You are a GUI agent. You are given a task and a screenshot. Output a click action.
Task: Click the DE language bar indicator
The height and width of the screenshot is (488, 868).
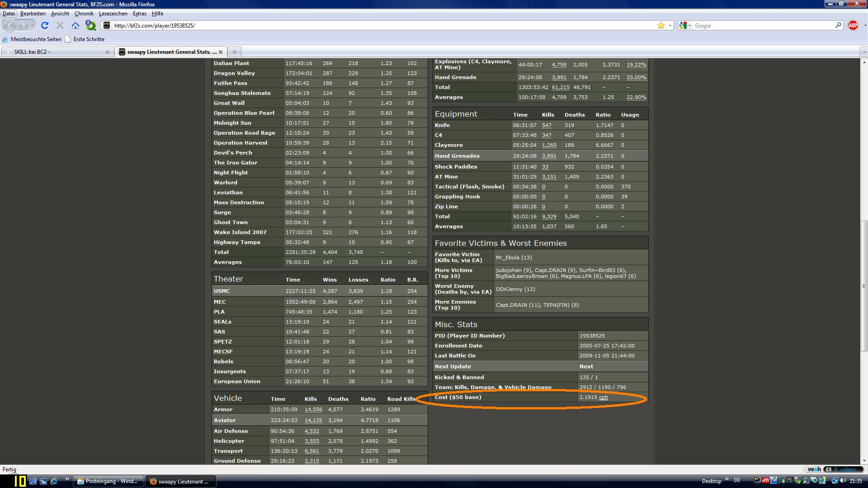point(737,480)
